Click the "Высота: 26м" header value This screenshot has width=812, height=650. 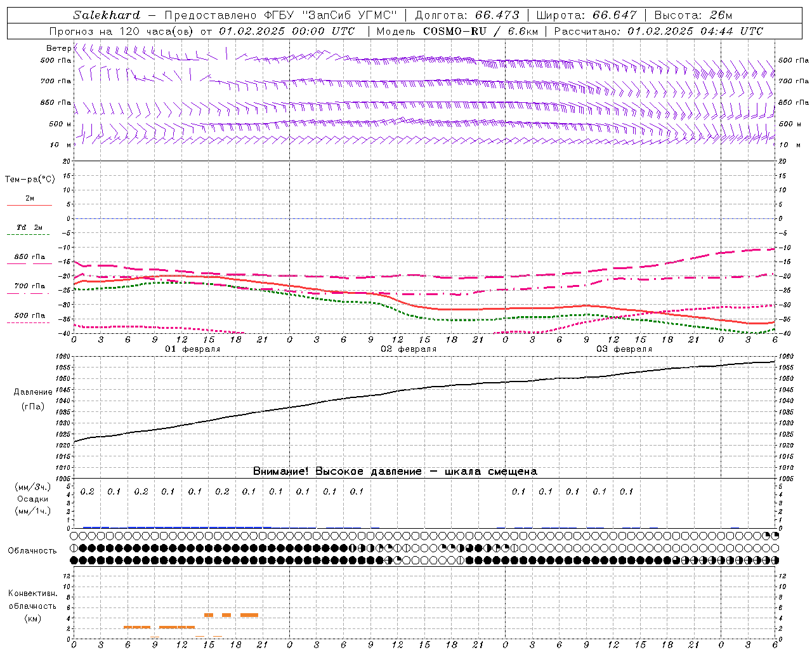(x=693, y=15)
